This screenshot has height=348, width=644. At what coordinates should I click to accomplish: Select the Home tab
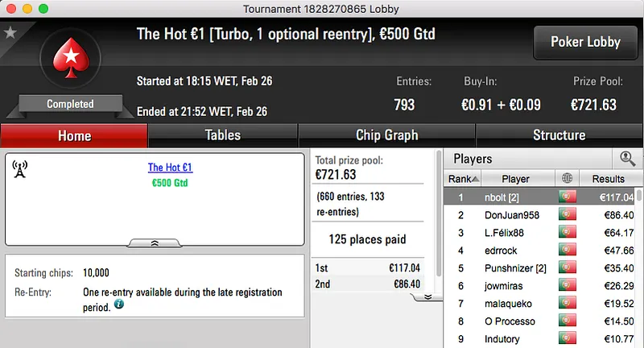[x=74, y=135]
